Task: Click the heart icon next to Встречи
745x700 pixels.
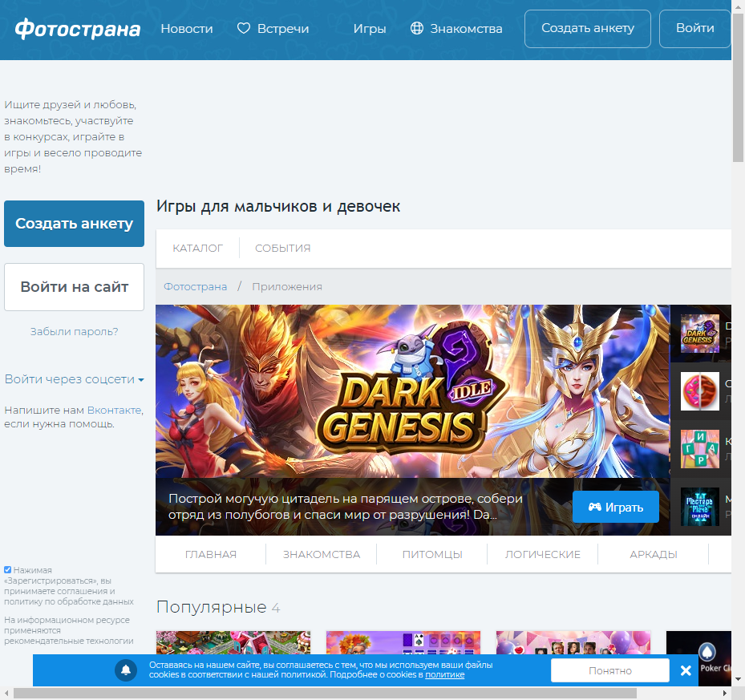Action: click(244, 29)
